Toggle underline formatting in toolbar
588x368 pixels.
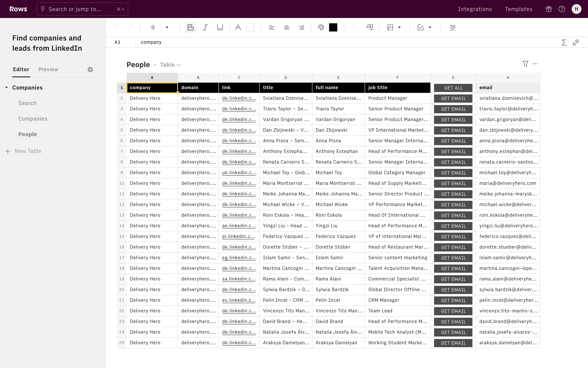220,28
